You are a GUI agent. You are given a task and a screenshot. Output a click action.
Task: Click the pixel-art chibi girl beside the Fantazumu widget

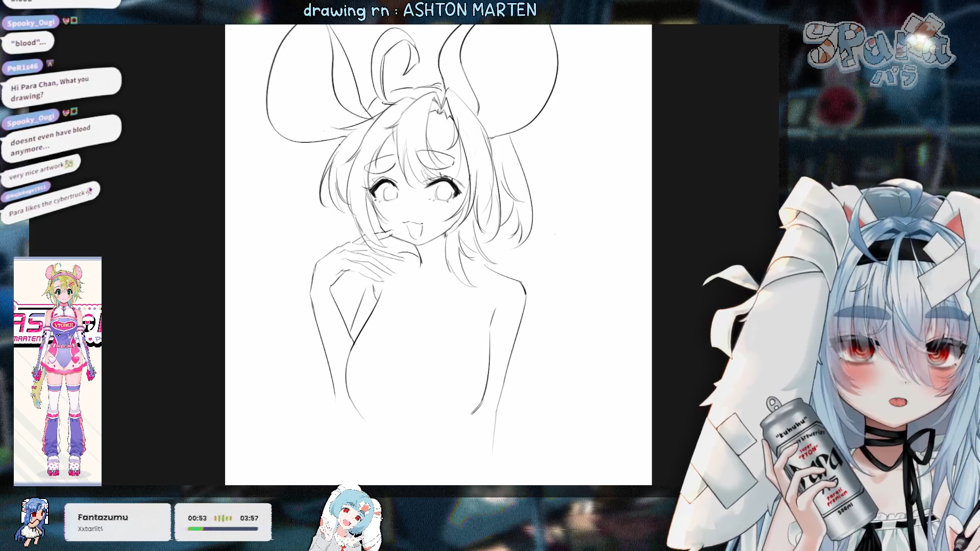tap(33, 521)
